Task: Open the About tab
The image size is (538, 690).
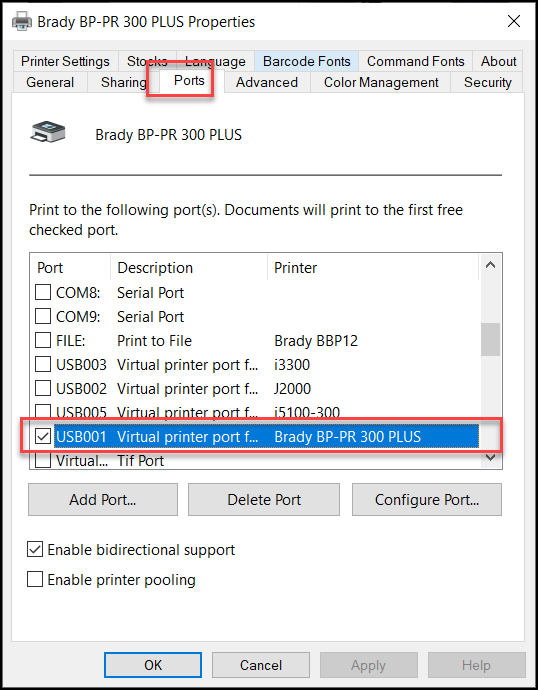Action: tap(498, 61)
